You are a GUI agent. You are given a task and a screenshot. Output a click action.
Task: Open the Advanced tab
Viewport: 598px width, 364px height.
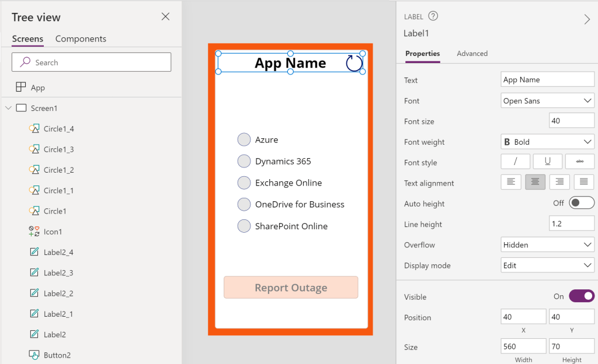pos(472,53)
